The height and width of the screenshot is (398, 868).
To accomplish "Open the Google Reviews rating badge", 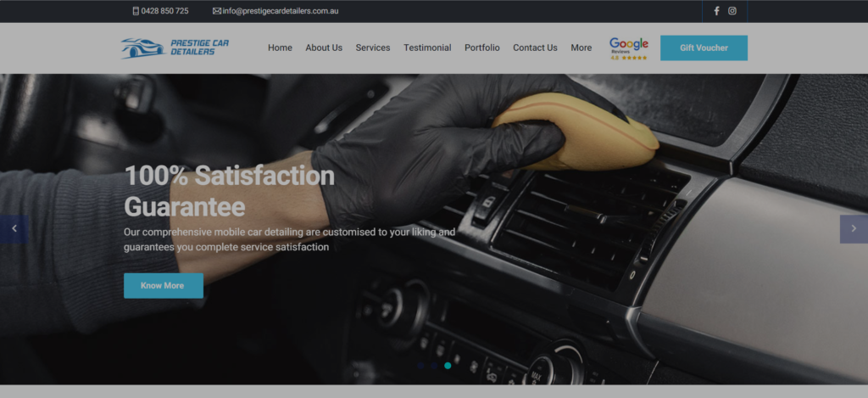I will [628, 48].
